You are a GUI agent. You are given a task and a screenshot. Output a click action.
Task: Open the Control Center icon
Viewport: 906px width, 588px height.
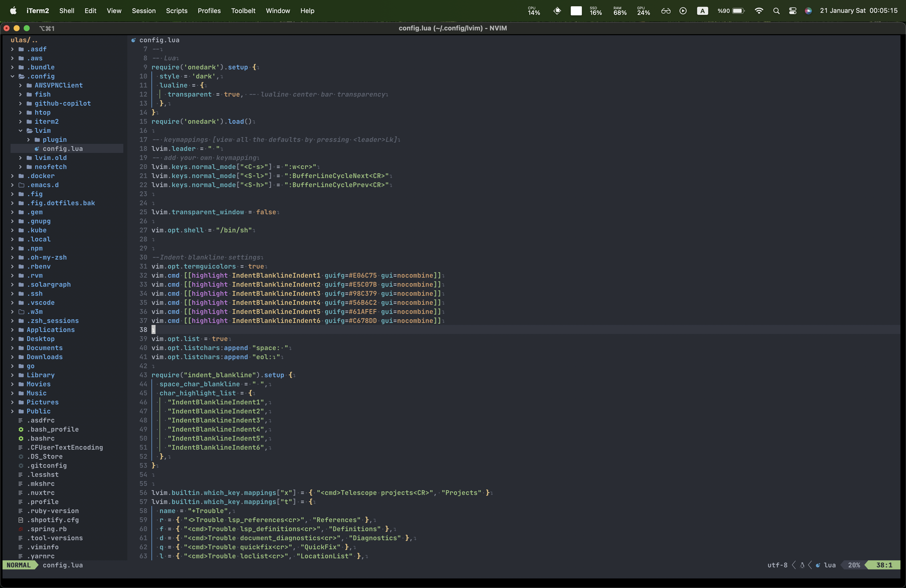point(792,11)
